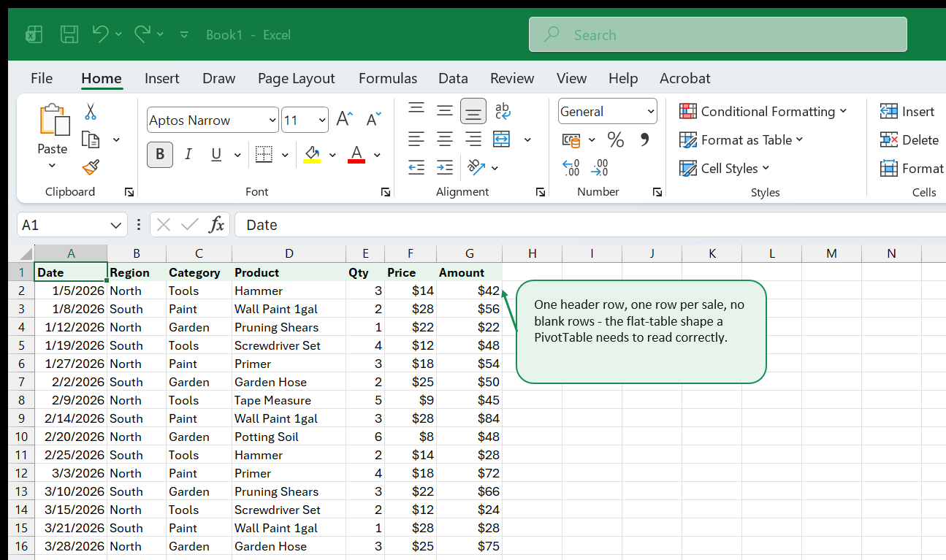Click the Accounting Number Format icon
The image size is (946, 560).
(x=571, y=139)
